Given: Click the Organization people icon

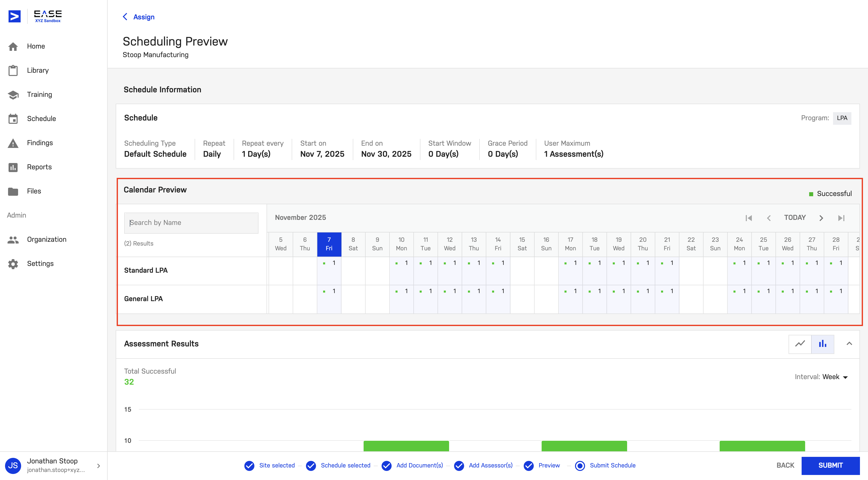Looking at the screenshot, I should point(13,240).
